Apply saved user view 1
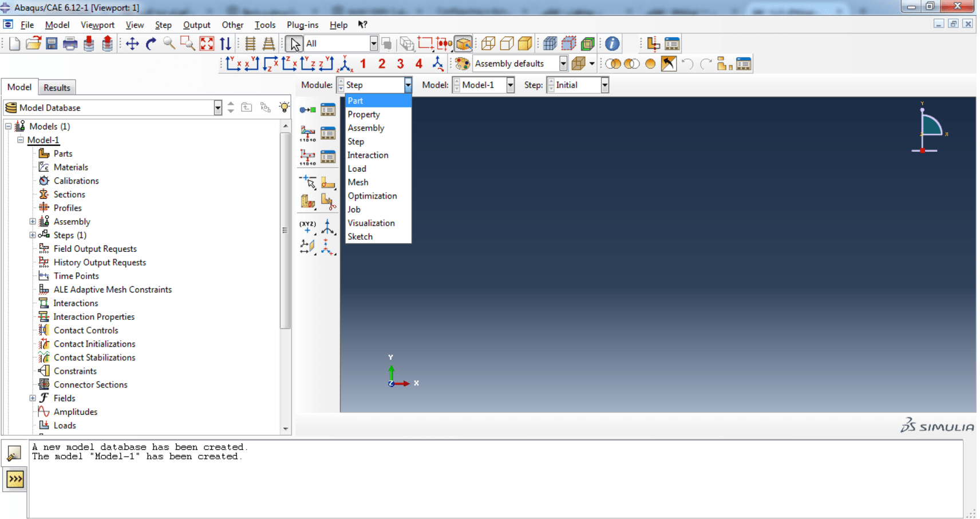The height and width of the screenshot is (519, 980). pyautogui.click(x=363, y=64)
